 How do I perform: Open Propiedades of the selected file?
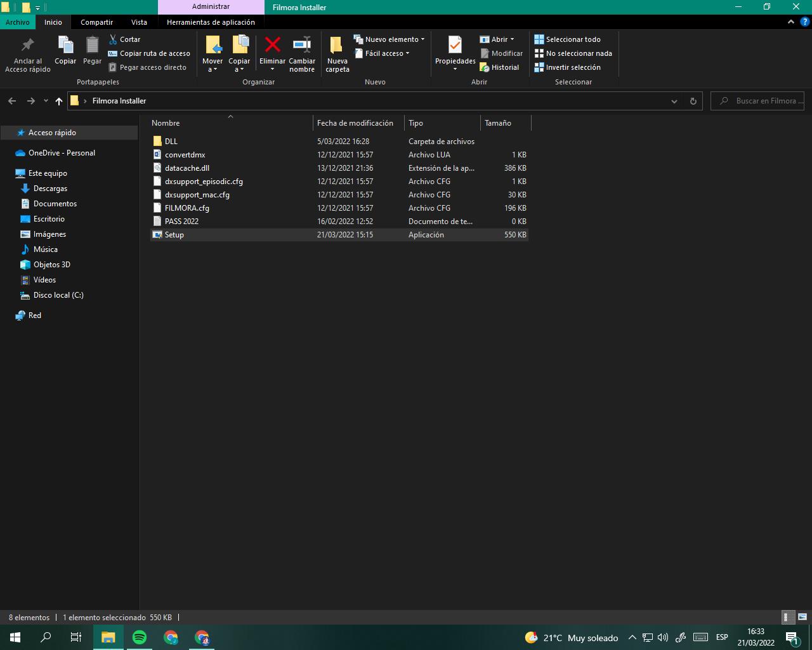[455, 47]
